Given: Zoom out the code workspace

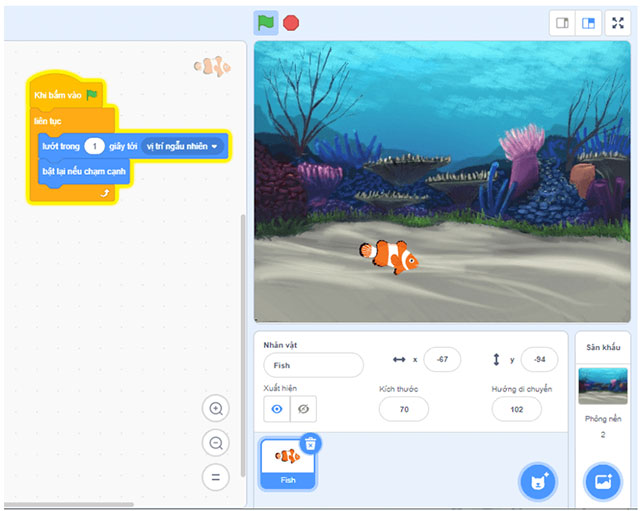Looking at the screenshot, I should 216,443.
